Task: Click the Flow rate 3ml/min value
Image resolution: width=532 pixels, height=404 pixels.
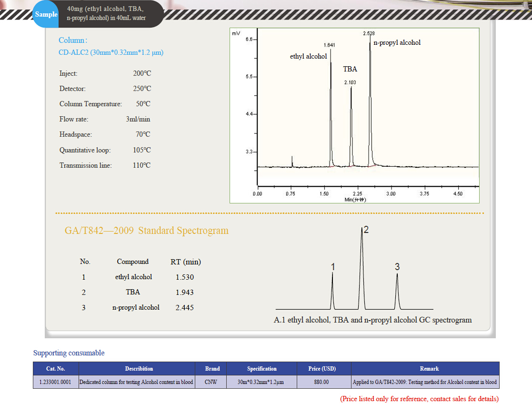Action: click(x=138, y=119)
